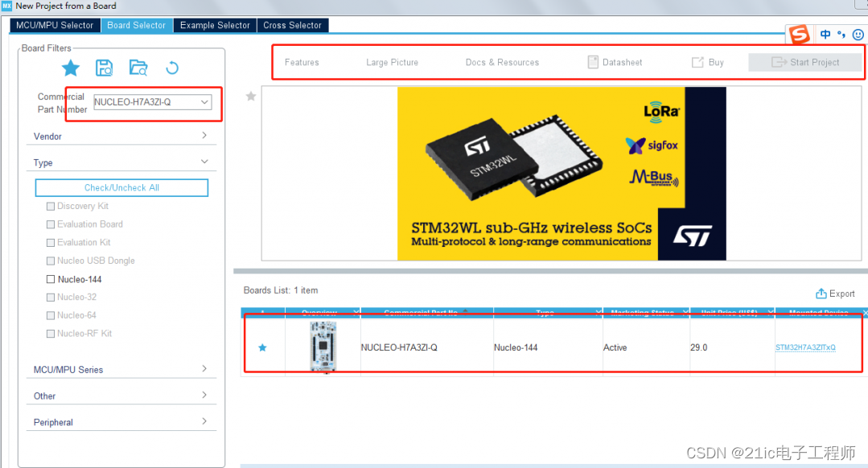
Task: Click the MX application icon in title bar
Action: pyautogui.click(x=6, y=6)
